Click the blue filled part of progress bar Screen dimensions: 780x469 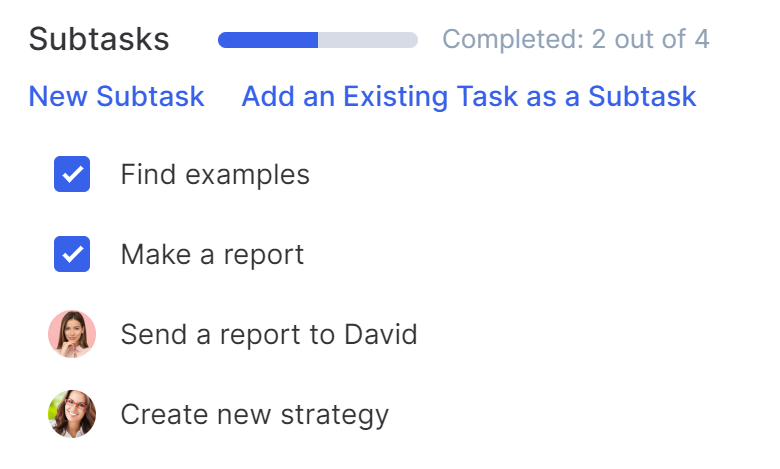click(268, 40)
